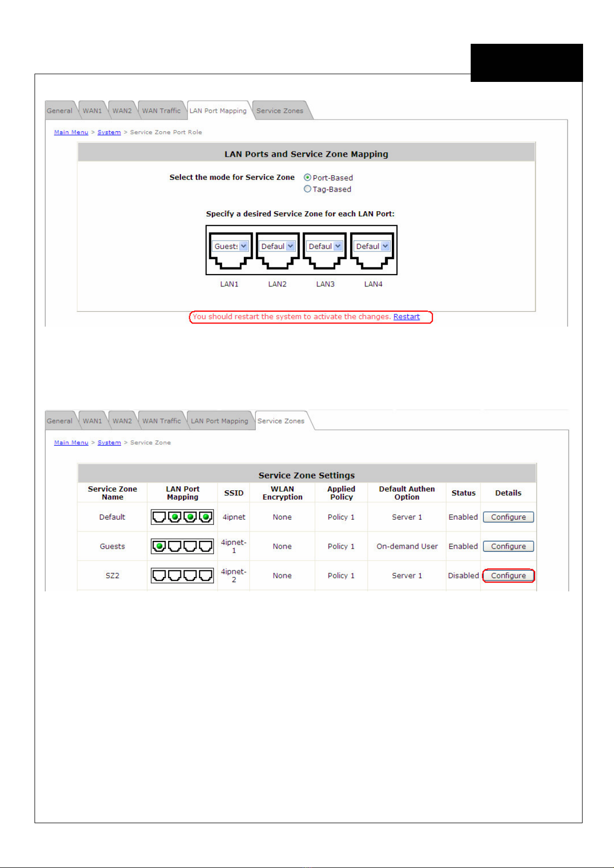
Task: Switch to WAN2 tab in upper screenshot
Action: point(122,110)
